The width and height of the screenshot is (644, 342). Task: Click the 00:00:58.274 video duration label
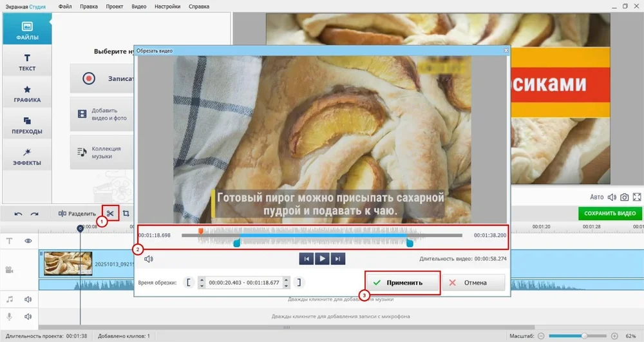[x=490, y=259]
